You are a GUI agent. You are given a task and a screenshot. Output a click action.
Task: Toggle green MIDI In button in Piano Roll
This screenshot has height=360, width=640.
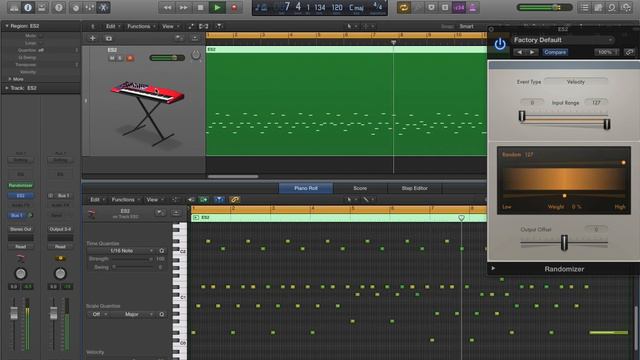203,200
